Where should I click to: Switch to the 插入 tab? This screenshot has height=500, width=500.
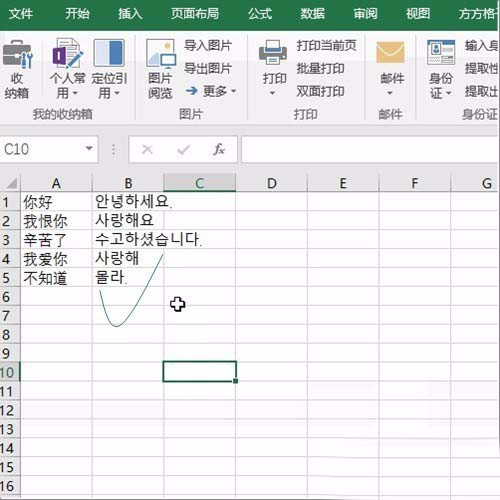[130, 14]
